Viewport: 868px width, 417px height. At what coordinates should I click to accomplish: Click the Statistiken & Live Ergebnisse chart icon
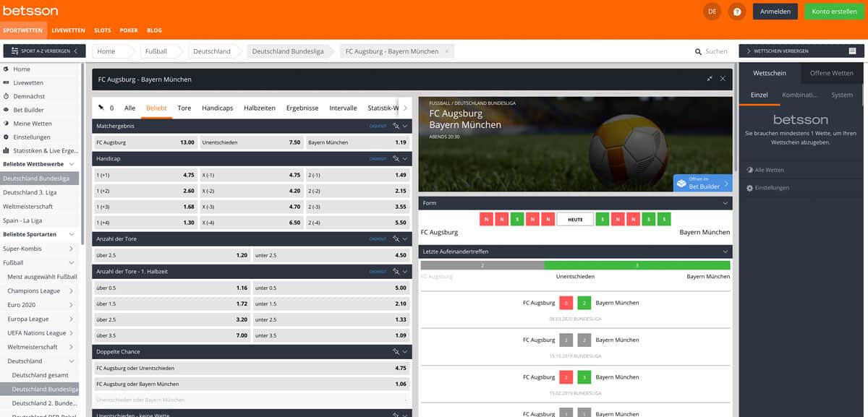pos(7,150)
